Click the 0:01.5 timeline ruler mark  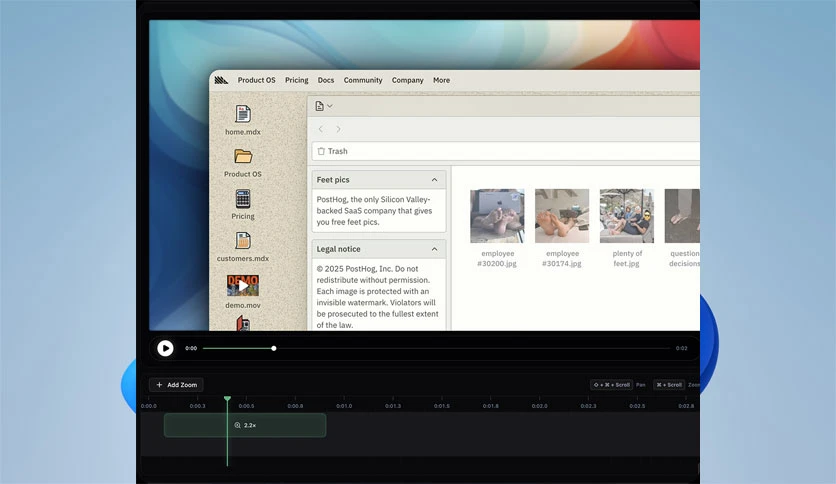[441, 406]
